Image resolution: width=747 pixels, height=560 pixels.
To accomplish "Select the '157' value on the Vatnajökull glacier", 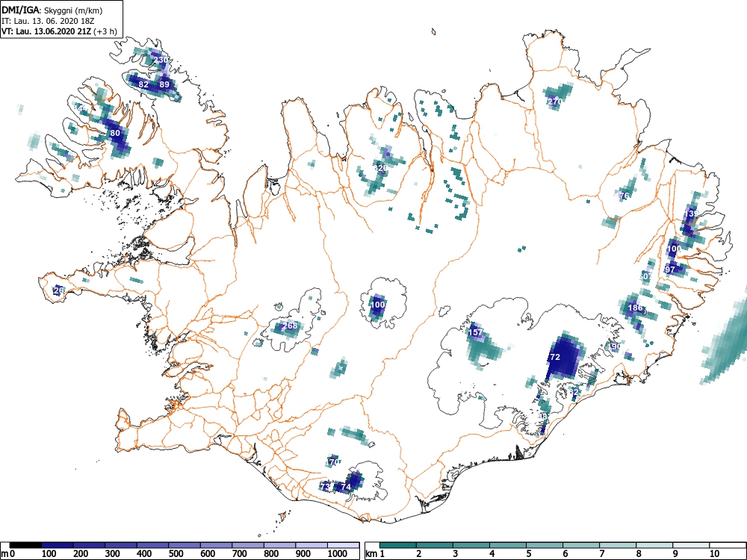I will point(476,332).
